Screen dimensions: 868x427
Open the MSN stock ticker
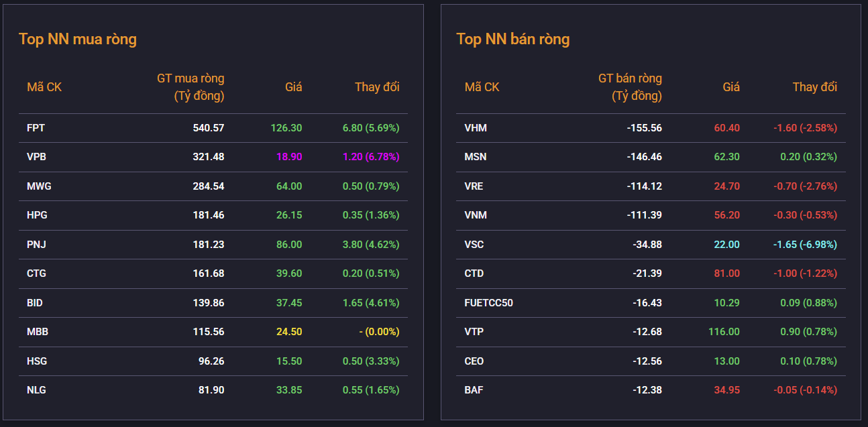coord(476,157)
